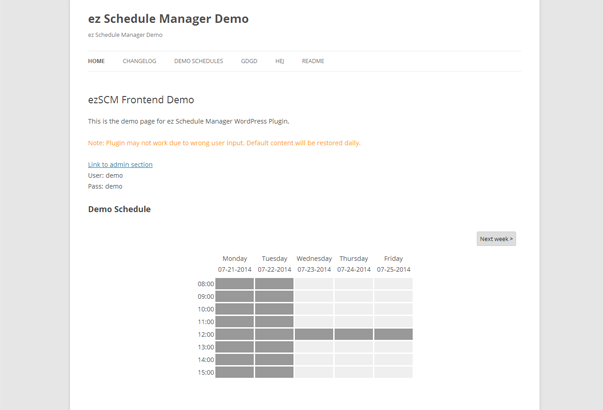
Task: Follow the Link to admin section
Action: pos(120,165)
